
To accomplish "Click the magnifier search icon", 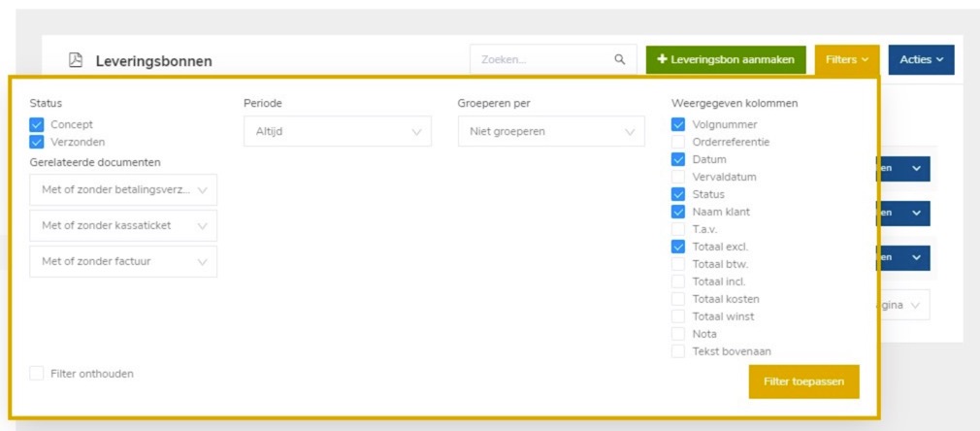I will [x=620, y=59].
